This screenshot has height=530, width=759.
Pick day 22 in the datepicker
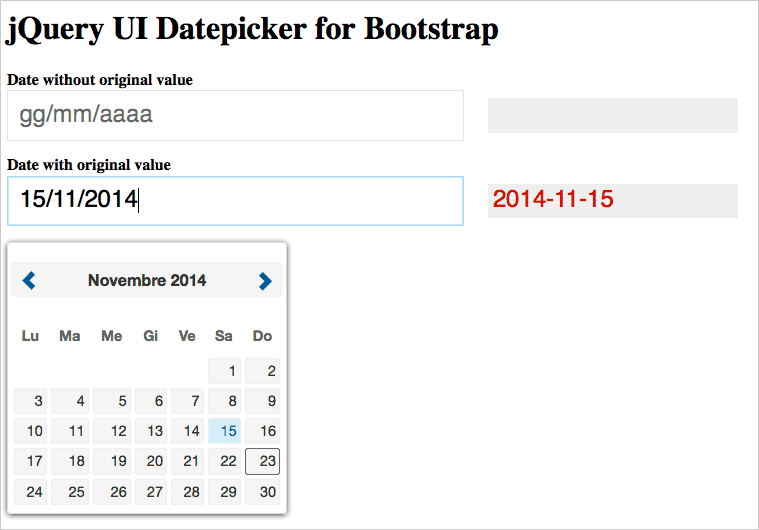[225, 461]
